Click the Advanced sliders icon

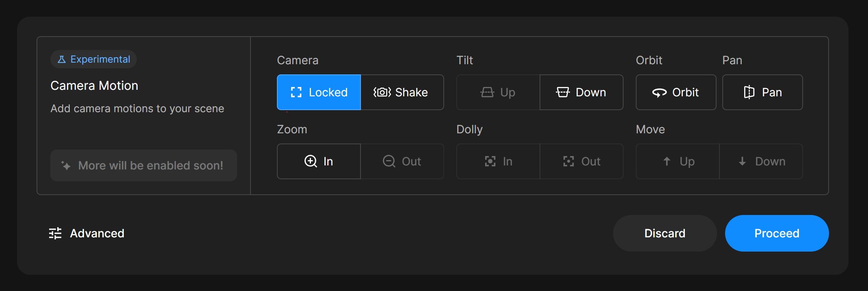[x=55, y=233]
